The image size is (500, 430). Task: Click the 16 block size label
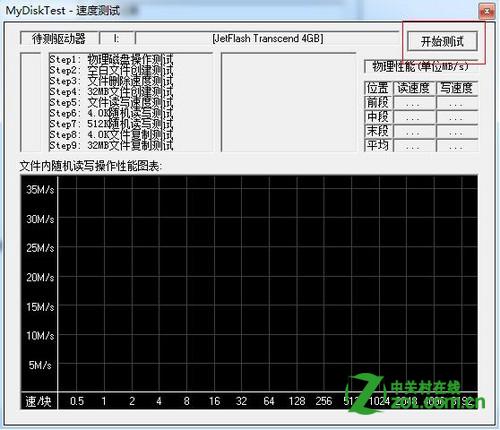[x=214, y=401]
